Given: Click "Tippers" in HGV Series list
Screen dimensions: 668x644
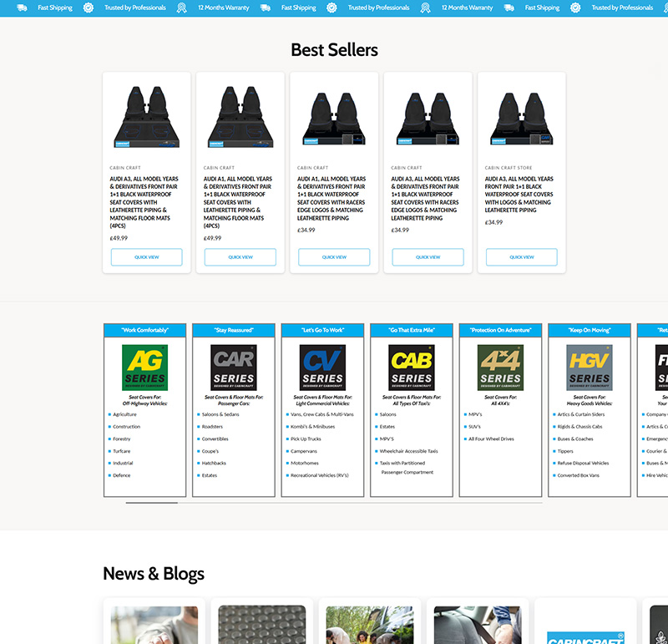Looking at the screenshot, I should [x=565, y=451].
